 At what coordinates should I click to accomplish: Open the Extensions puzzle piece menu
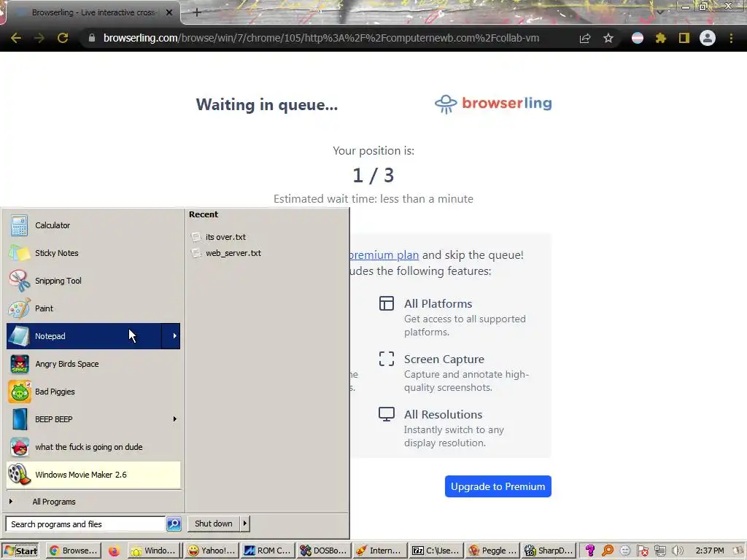click(x=661, y=38)
